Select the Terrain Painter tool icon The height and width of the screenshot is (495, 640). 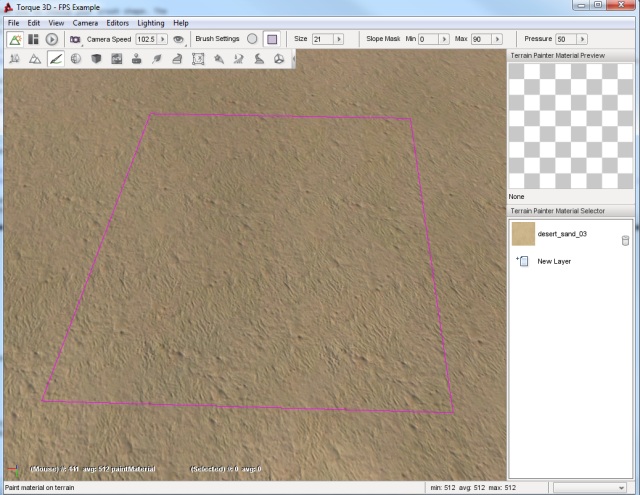click(x=55, y=59)
